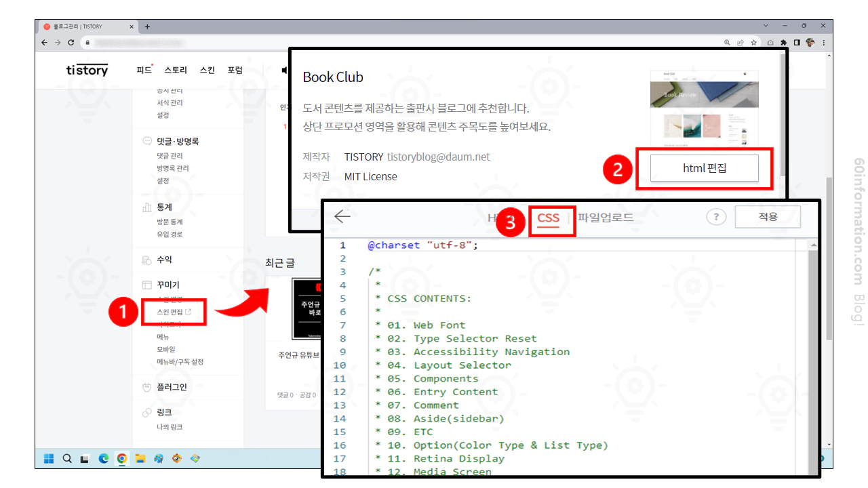The image size is (868, 488).
Task: Click the html 편집 button
Action: [x=705, y=167]
